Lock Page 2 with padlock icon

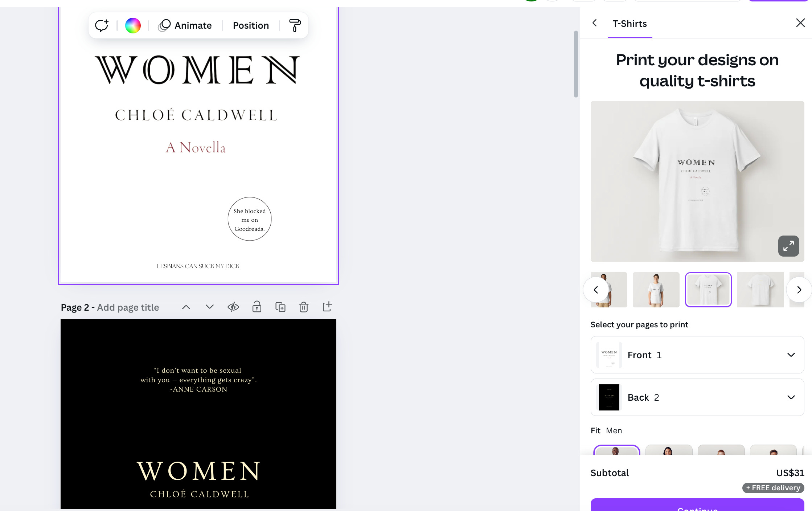pos(257,307)
